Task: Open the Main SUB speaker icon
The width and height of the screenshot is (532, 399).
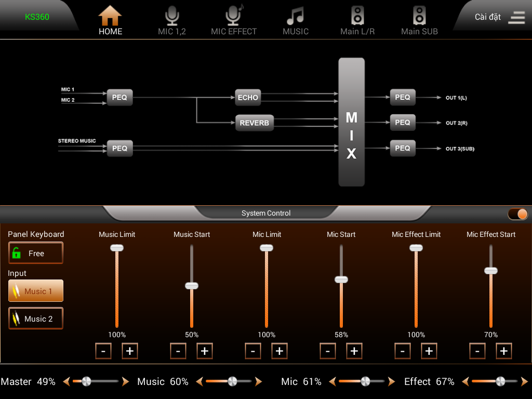Action: [x=419, y=15]
